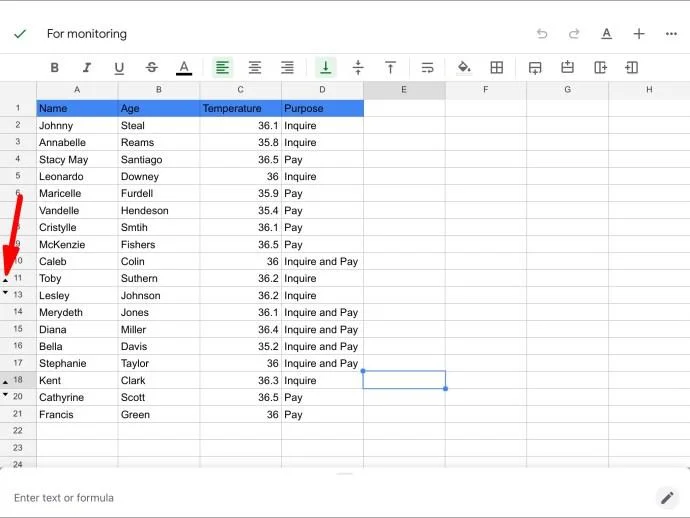Align text left

222,67
